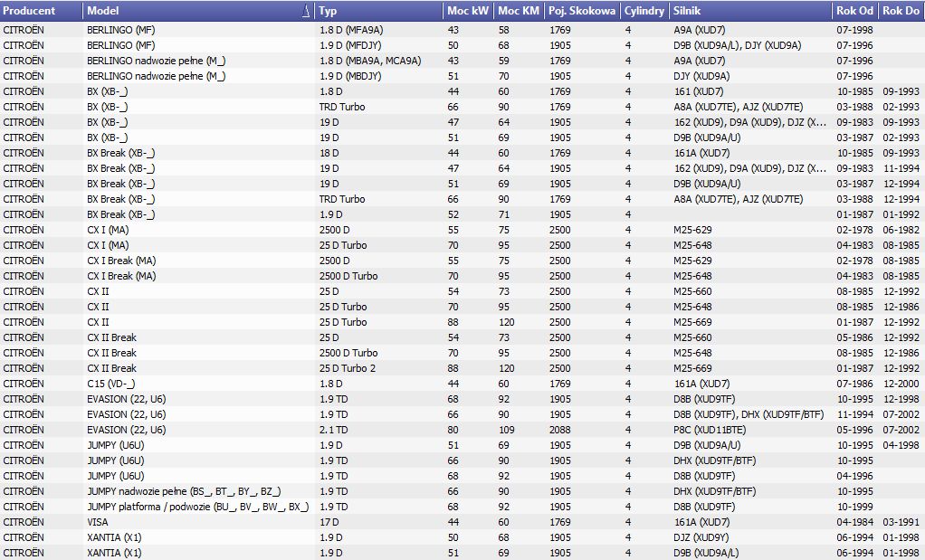The image size is (925, 560).
Task: Select the 1.9 D (MFDJY) type cell
Action: pos(350,45)
